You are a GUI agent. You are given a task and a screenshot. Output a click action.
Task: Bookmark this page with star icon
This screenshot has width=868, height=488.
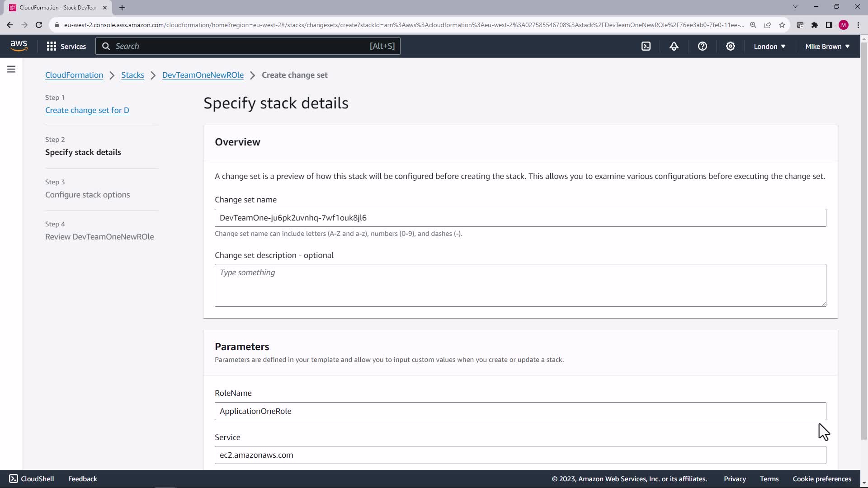pyautogui.click(x=782, y=25)
